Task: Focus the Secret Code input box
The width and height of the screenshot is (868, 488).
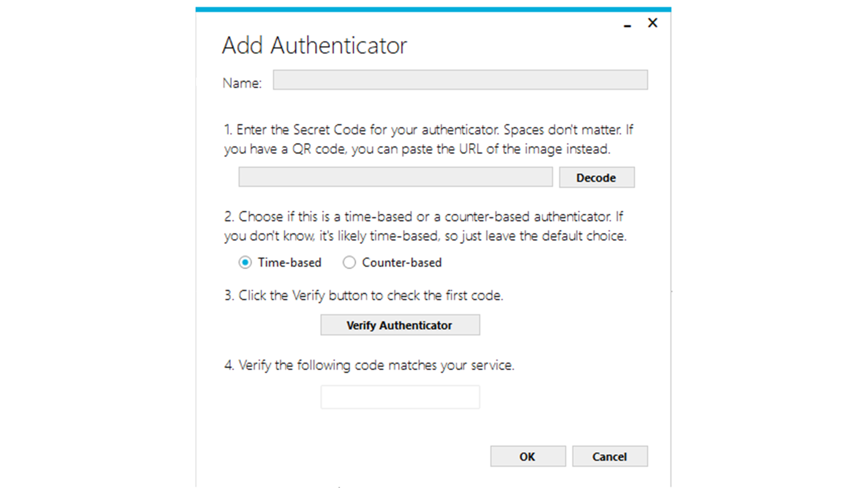Action: click(x=395, y=177)
